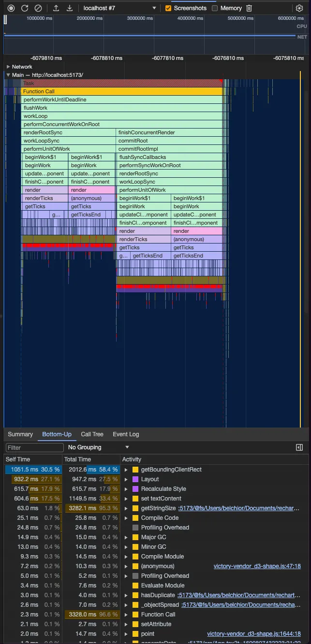Open the Event Log tab
This screenshot has width=311, height=644.
click(126, 434)
